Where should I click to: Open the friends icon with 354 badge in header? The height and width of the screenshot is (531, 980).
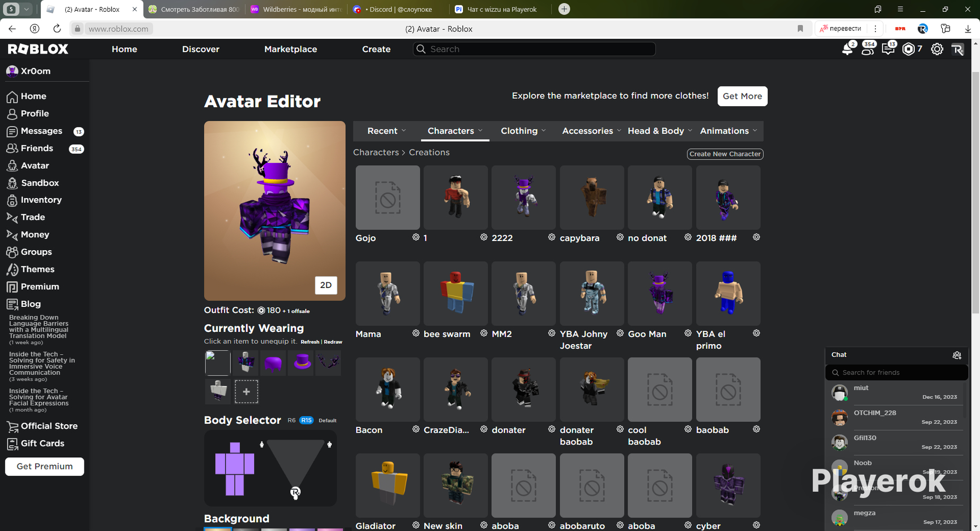pyautogui.click(x=868, y=49)
